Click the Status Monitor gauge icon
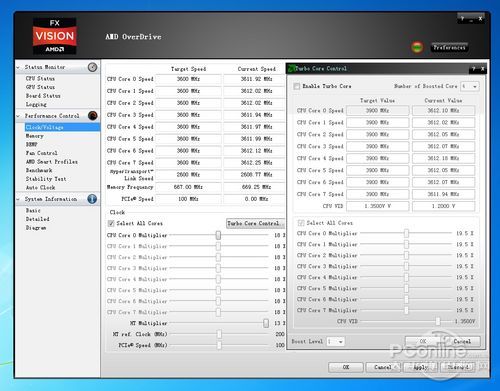Image resolution: width=500 pixels, height=391 pixels. 92,67
